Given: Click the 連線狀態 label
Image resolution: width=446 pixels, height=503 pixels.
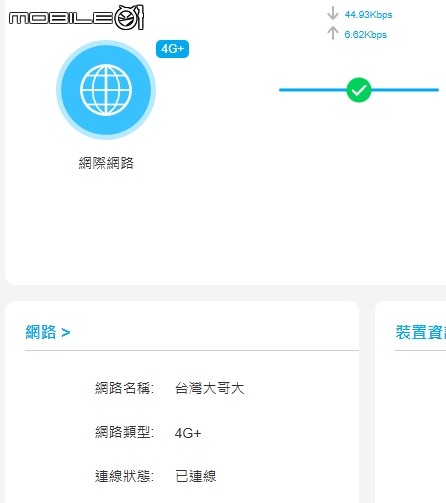Looking at the screenshot, I should point(124,476).
